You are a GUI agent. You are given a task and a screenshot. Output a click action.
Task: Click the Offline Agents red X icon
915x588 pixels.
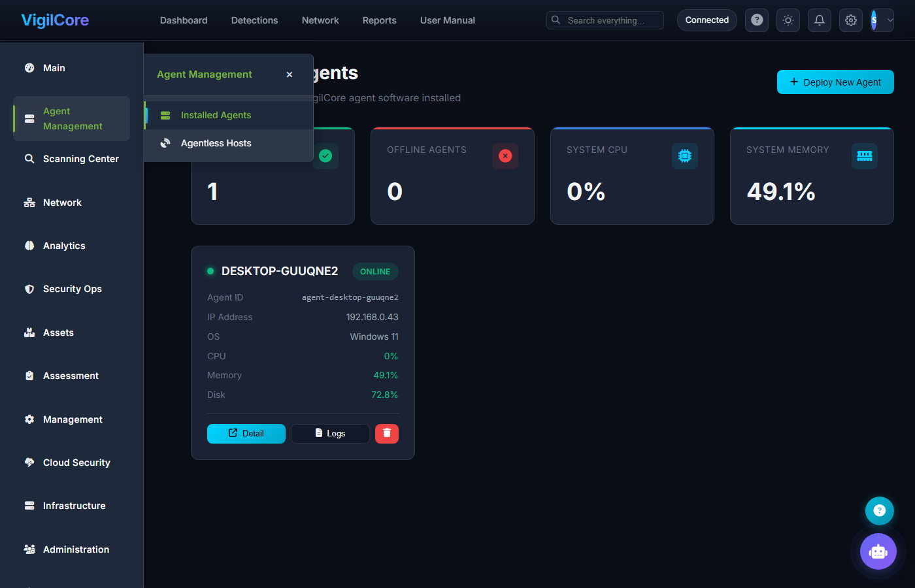point(505,155)
